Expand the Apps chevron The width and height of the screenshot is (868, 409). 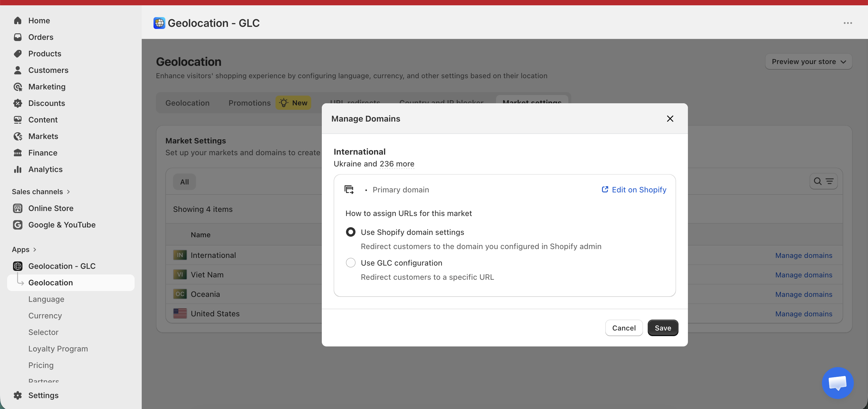(35, 250)
